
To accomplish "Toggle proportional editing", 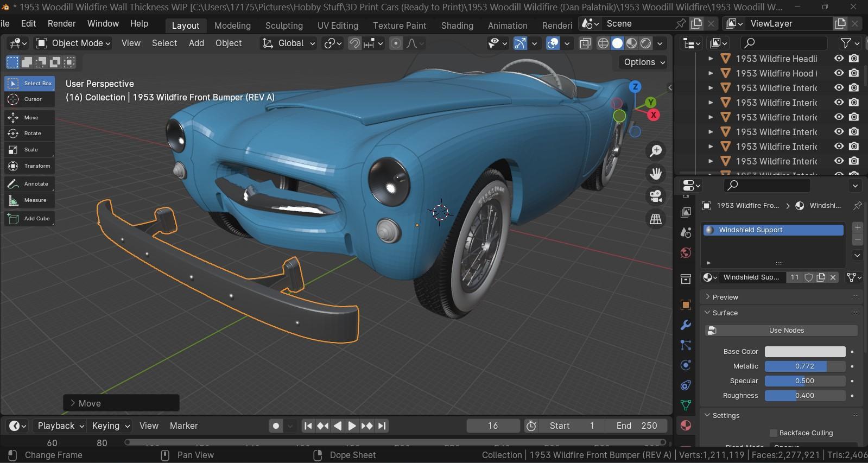I will click(x=396, y=43).
